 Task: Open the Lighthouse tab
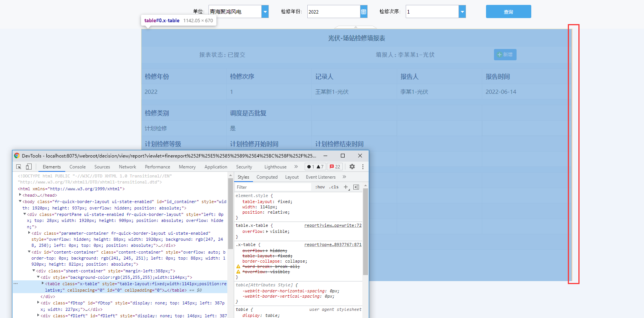275,167
